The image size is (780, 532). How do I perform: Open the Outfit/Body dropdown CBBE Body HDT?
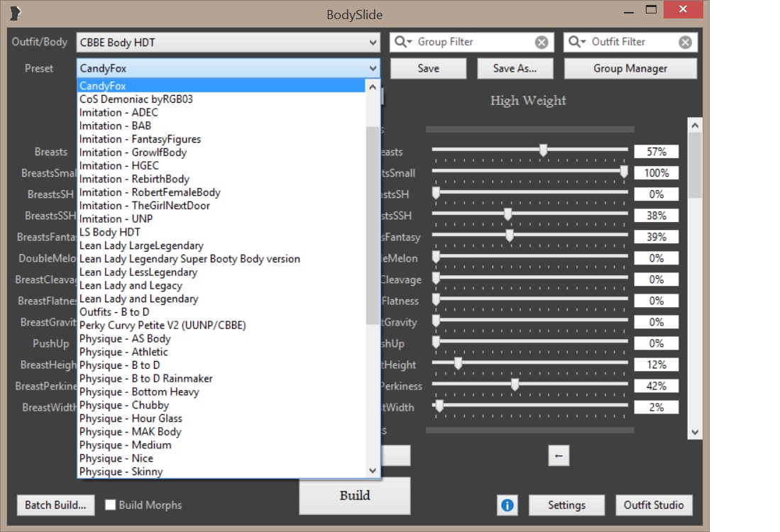[x=228, y=43]
